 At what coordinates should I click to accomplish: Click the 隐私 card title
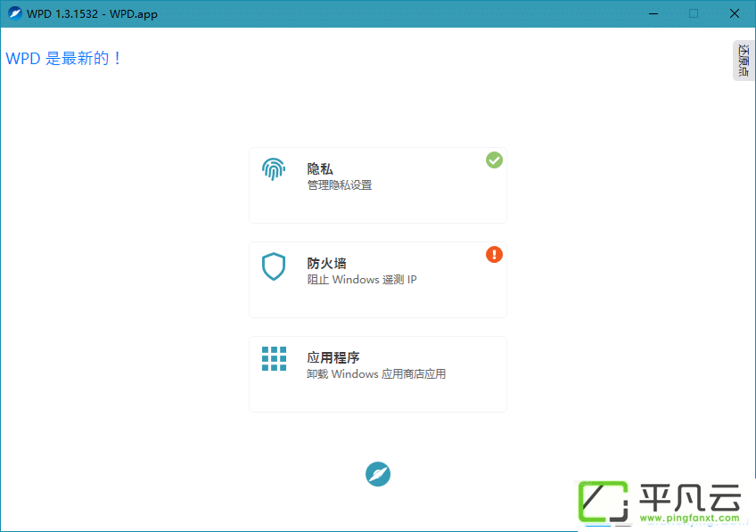pyautogui.click(x=320, y=168)
